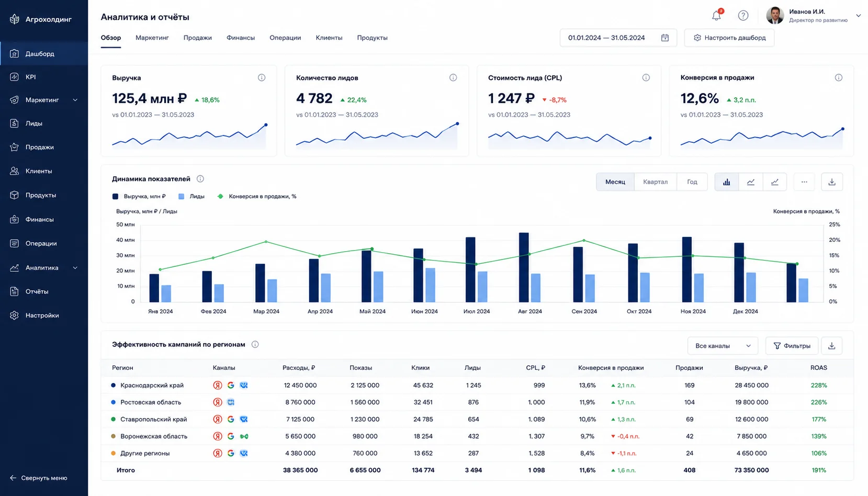Click Настроить дашборд button
The width and height of the screenshot is (868, 496).
[x=729, y=38]
